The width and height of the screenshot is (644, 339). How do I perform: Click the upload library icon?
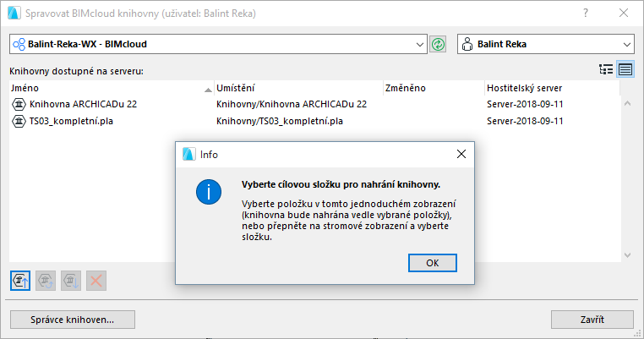tap(20, 281)
